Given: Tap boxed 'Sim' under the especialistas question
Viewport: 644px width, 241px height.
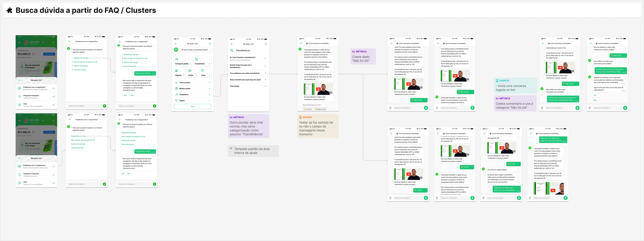Looking at the screenshot, I should pyautogui.click(x=595, y=95).
